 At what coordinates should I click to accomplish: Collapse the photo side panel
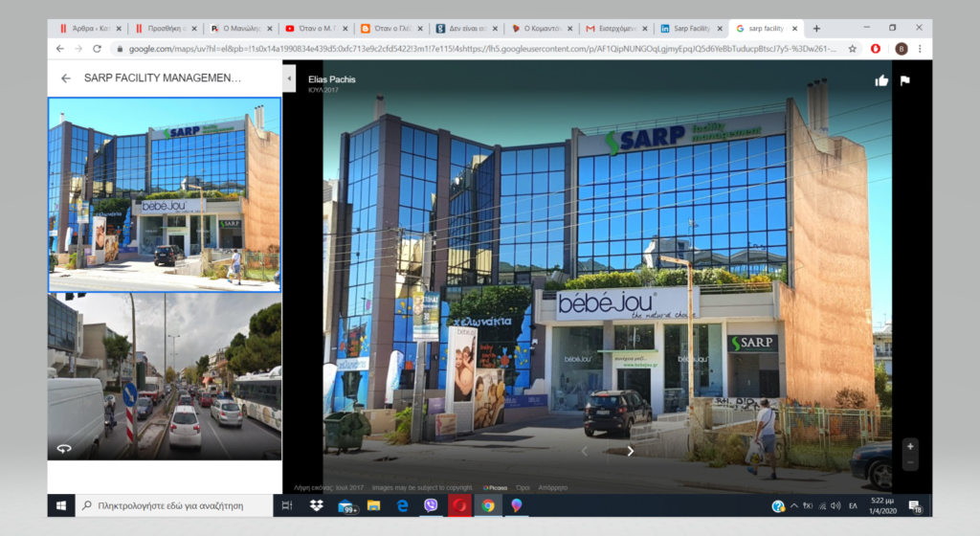(289, 78)
